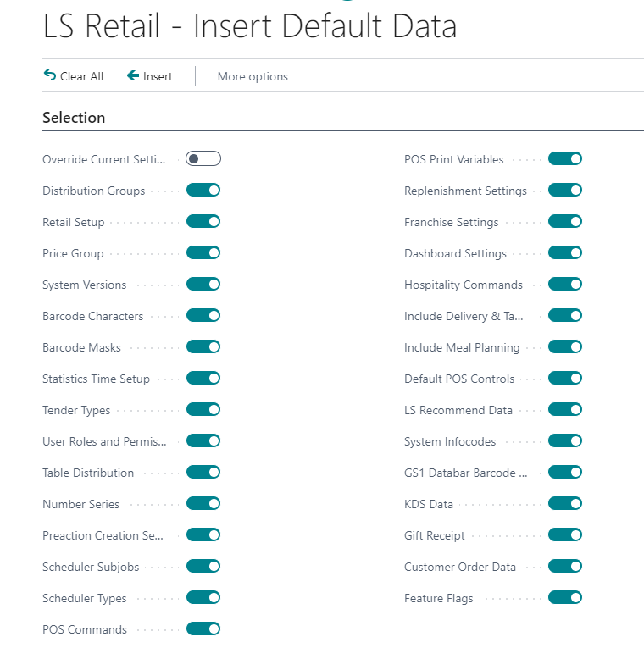This screenshot has width=644, height=670.
Task: Disable KDS Data switch
Action: 565,503
